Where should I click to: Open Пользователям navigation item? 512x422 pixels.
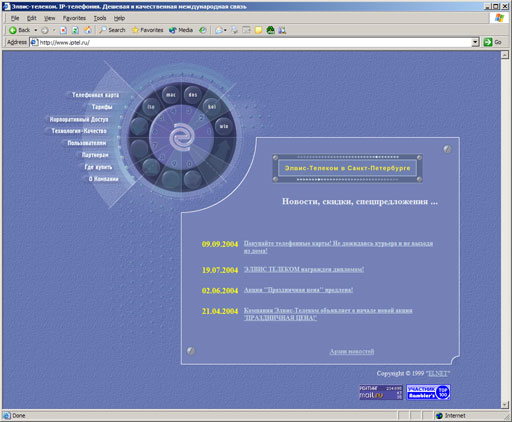pyautogui.click(x=87, y=143)
